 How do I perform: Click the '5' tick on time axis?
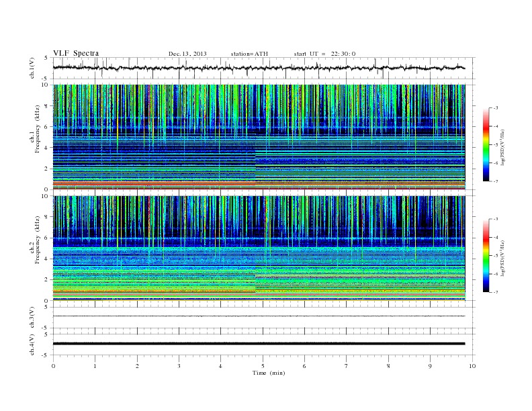point(263,366)
